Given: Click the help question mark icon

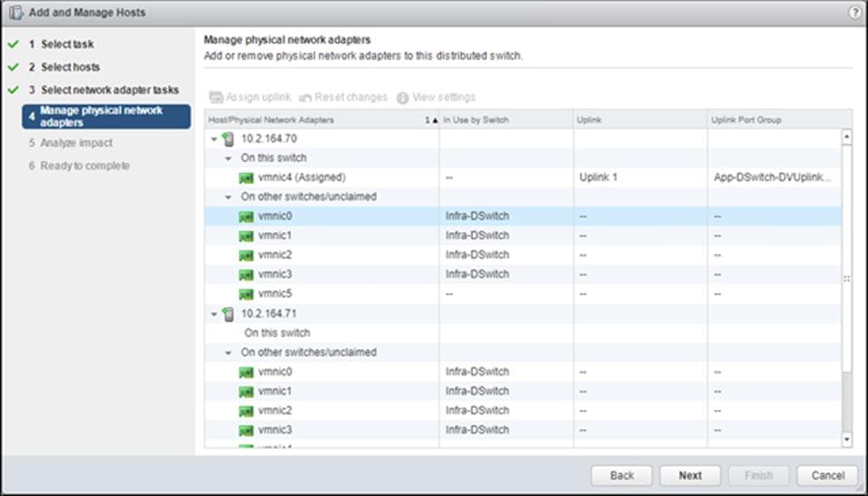Looking at the screenshot, I should pyautogui.click(x=854, y=13).
